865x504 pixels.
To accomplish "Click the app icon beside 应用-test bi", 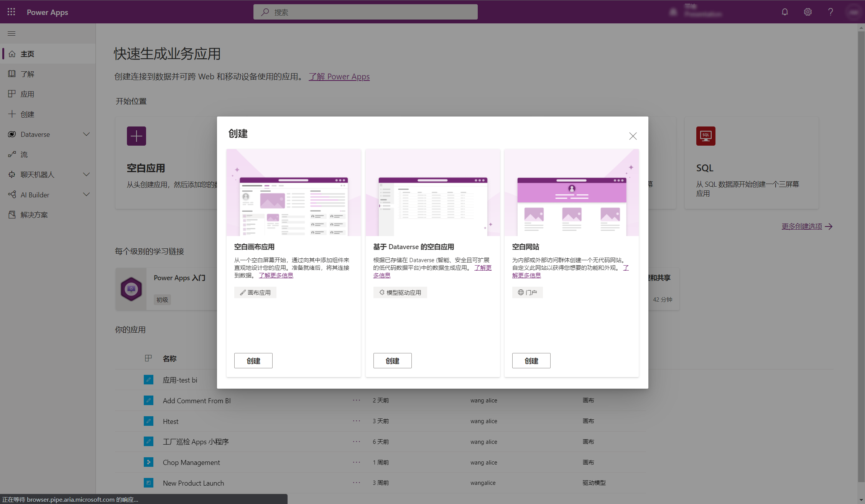I will 148,380.
